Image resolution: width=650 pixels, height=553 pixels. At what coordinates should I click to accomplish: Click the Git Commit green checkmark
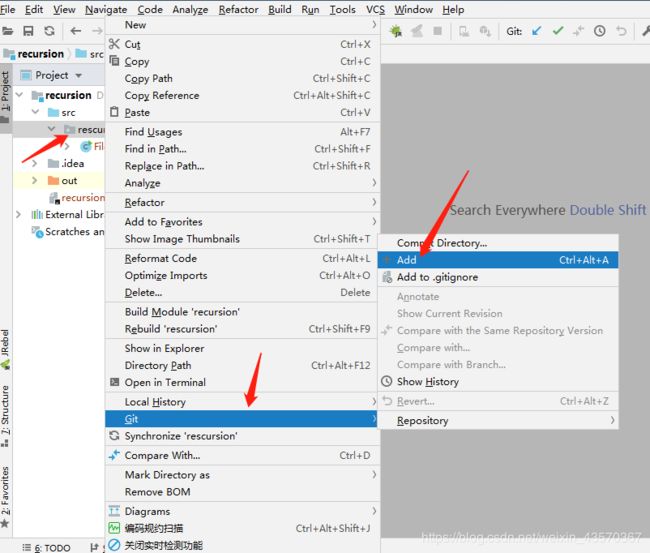coord(558,31)
